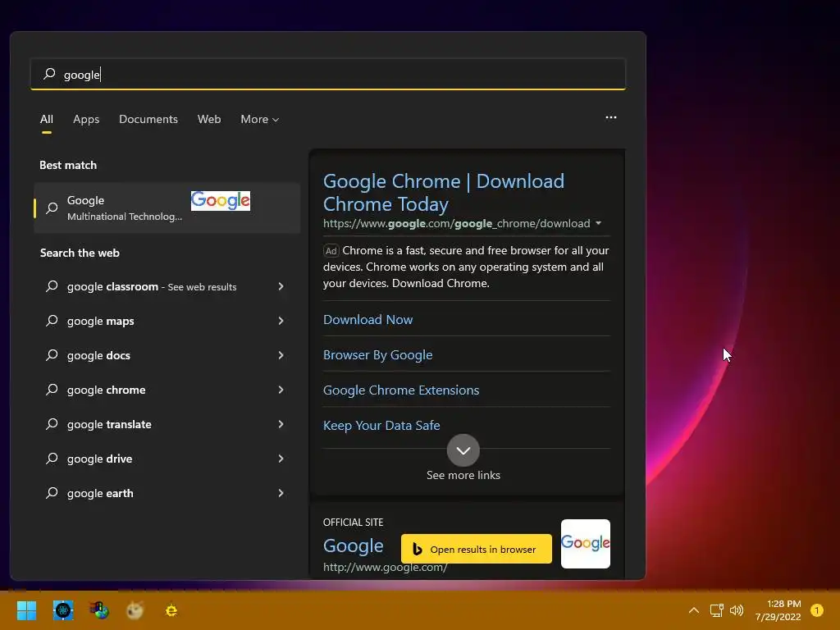Switch to the Documents filter tab
The width and height of the screenshot is (840, 630).
coord(148,119)
